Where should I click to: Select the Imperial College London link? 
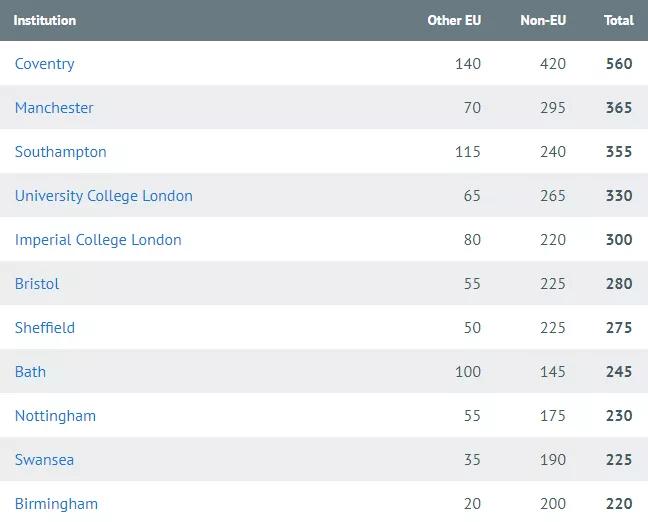[98, 240]
